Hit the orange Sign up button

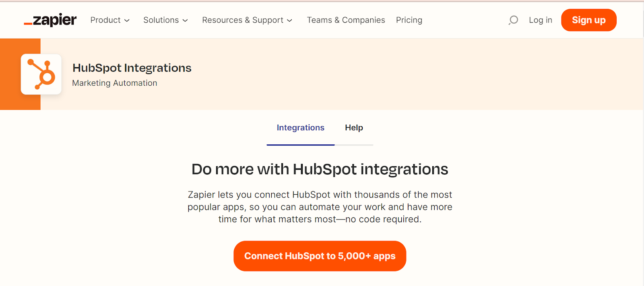[x=588, y=20]
